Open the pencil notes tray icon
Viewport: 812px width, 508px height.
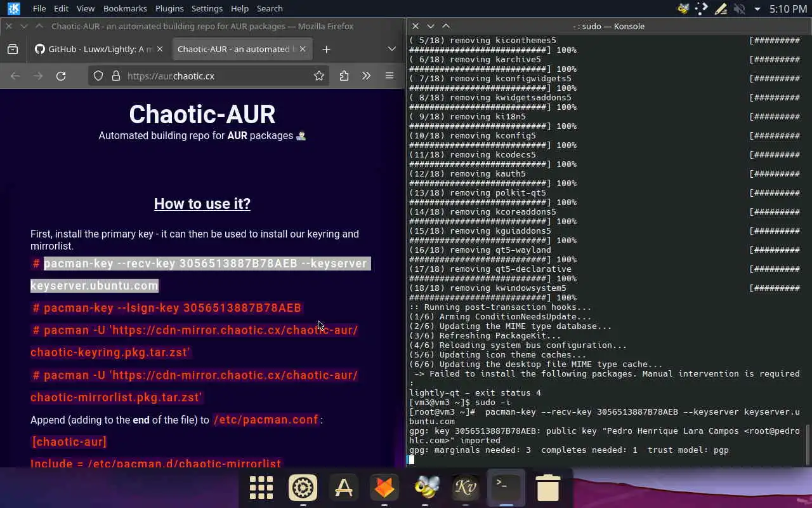click(x=721, y=9)
